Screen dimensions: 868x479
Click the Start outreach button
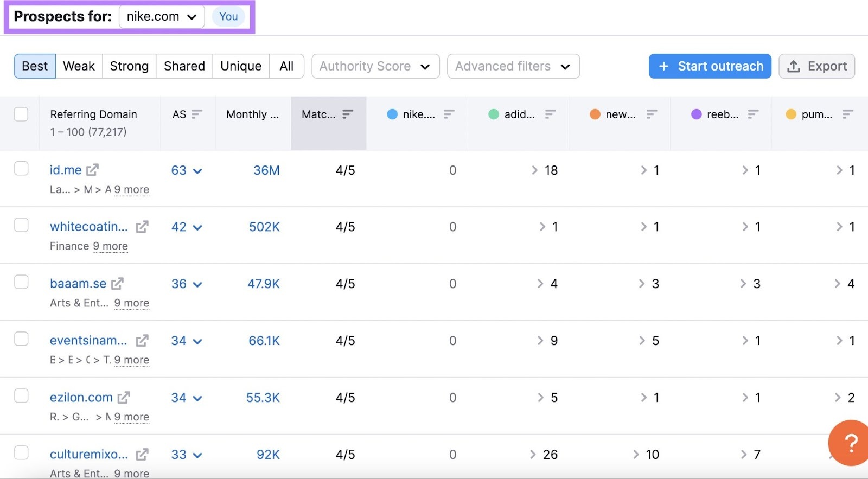point(710,66)
